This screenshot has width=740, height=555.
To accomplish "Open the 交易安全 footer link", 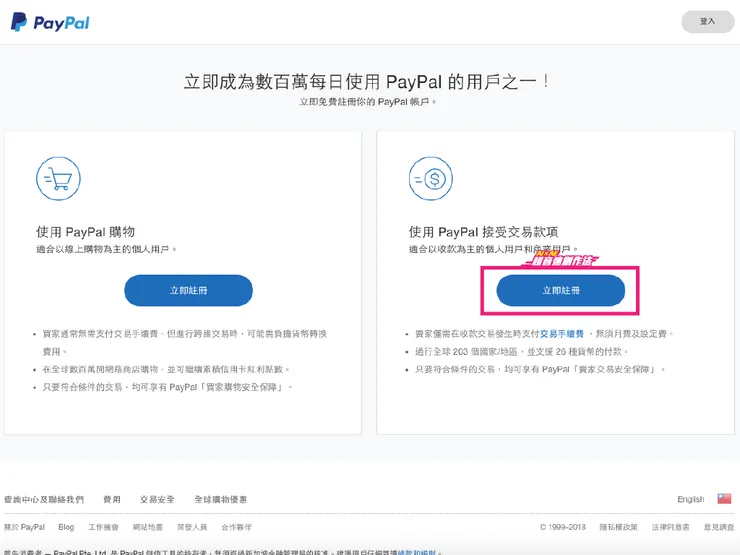I will pyautogui.click(x=157, y=499).
